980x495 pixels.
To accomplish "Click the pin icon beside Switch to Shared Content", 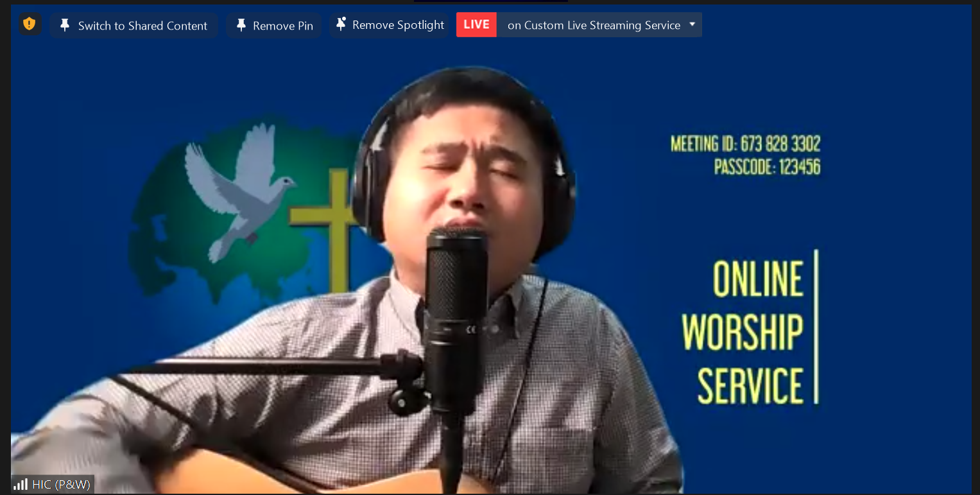I will click(64, 25).
